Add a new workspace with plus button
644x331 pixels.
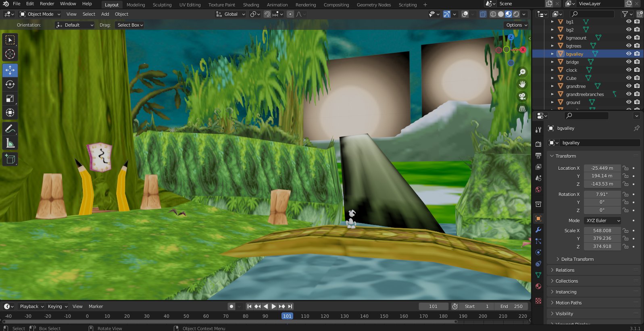pos(425,5)
